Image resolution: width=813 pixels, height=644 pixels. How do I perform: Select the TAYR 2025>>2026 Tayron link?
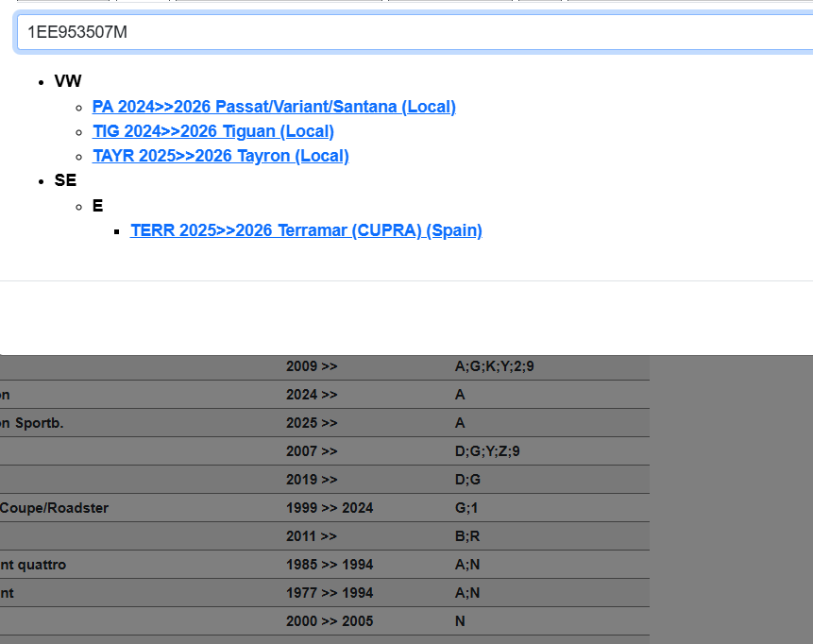[x=220, y=156]
